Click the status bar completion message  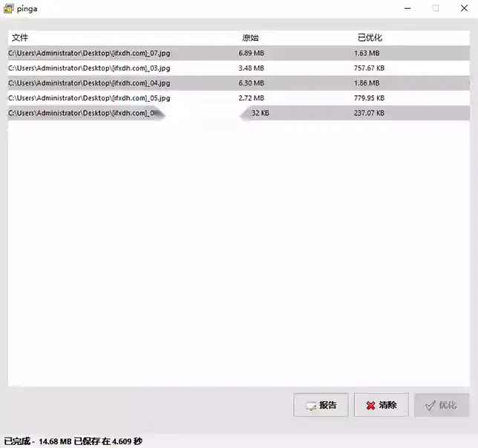(x=73, y=441)
